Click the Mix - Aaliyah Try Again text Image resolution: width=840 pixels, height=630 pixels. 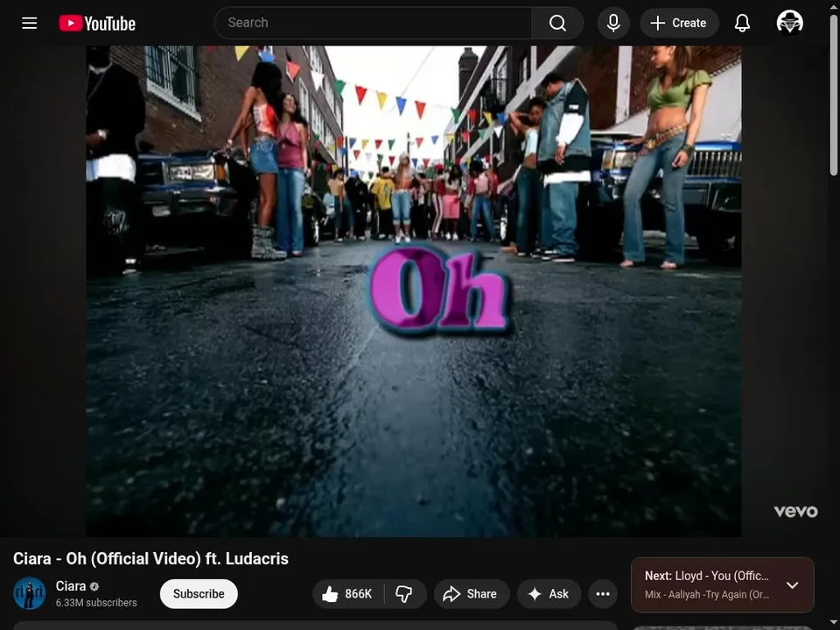click(x=707, y=595)
